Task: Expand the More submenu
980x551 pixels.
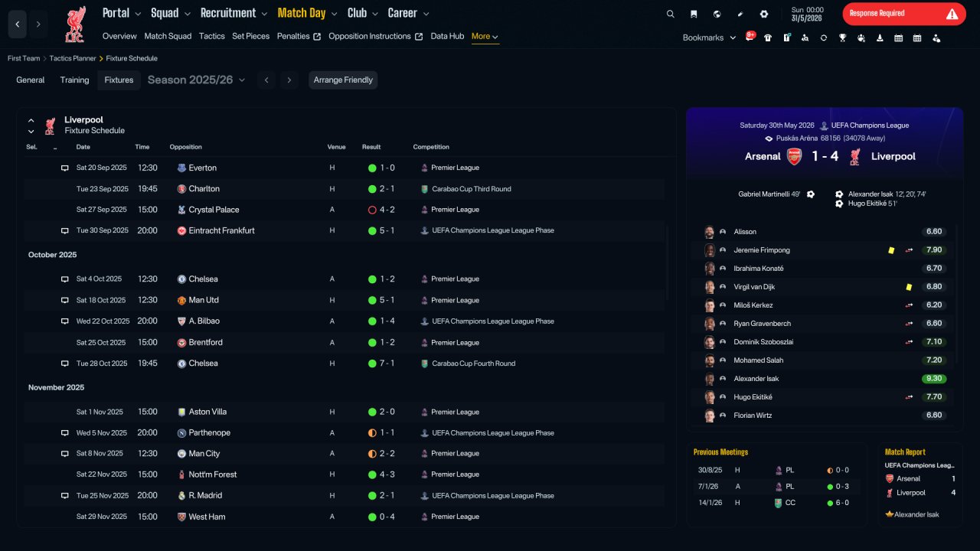Action: 485,37
